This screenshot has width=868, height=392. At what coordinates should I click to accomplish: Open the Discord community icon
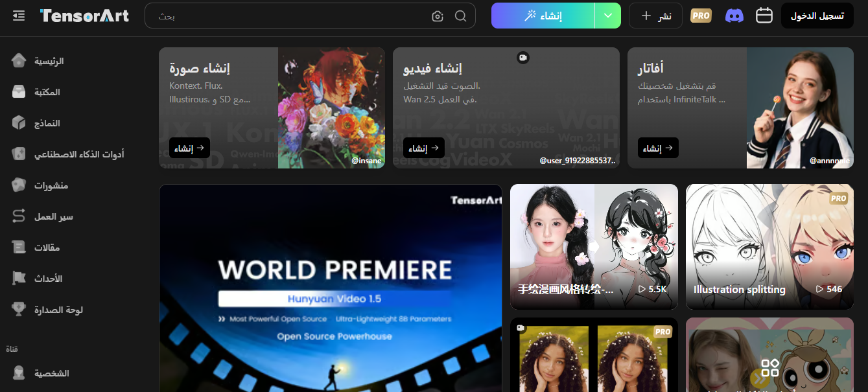point(734,16)
